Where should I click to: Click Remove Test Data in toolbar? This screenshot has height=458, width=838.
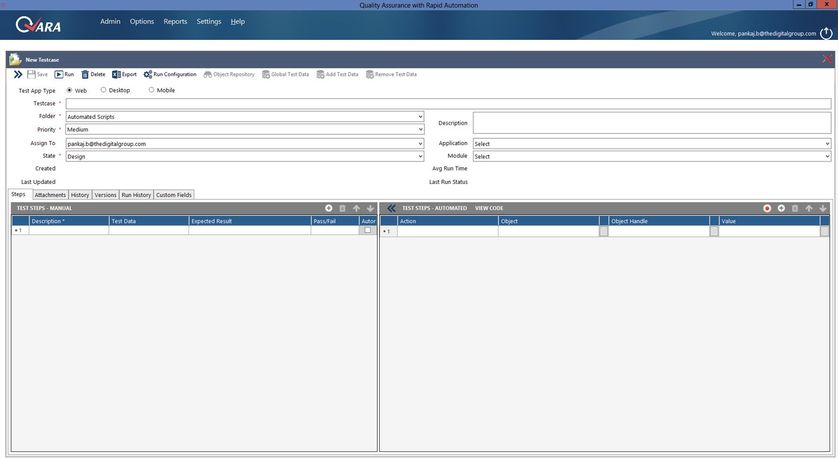point(391,74)
